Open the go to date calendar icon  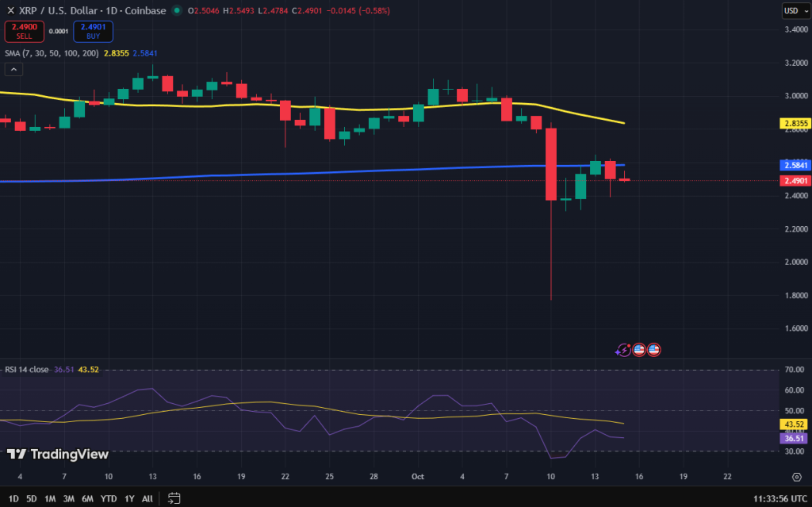pyautogui.click(x=174, y=499)
